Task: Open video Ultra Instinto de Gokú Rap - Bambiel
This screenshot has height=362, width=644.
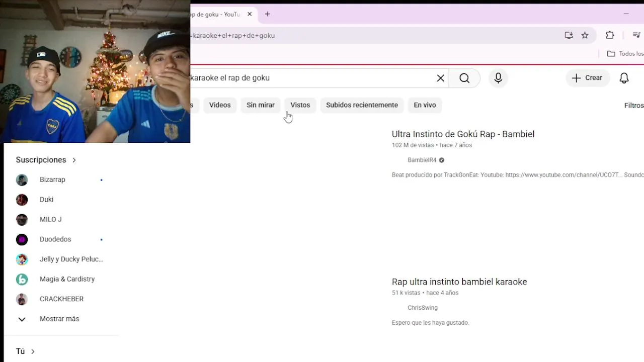Action: click(x=463, y=134)
